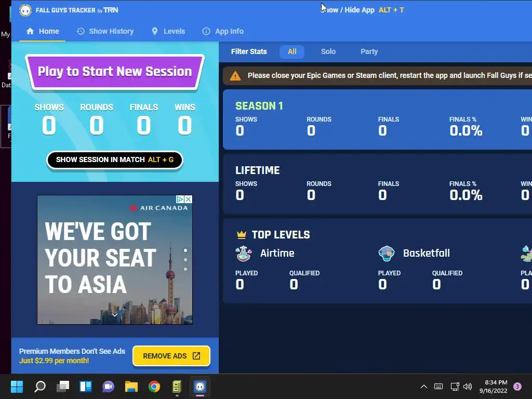The height and width of the screenshot is (399, 532).
Task: Click the Filter Stats label
Action: (249, 51)
